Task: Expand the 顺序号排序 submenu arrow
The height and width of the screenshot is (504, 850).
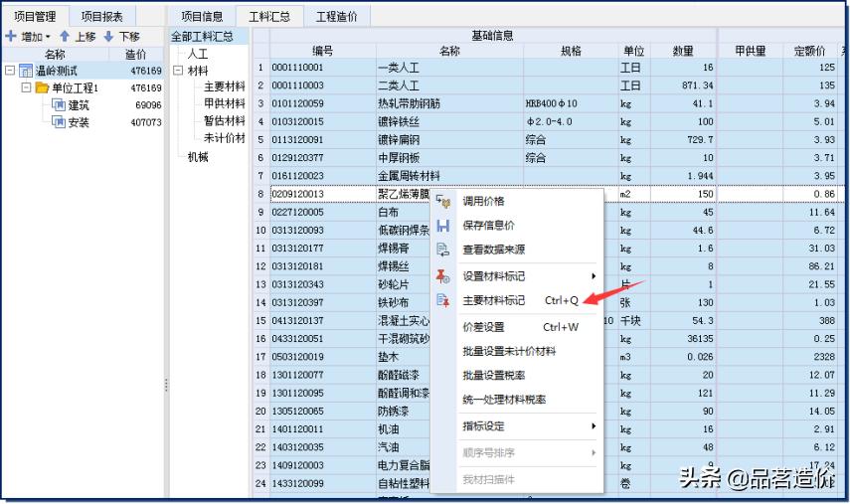Action: (594, 452)
